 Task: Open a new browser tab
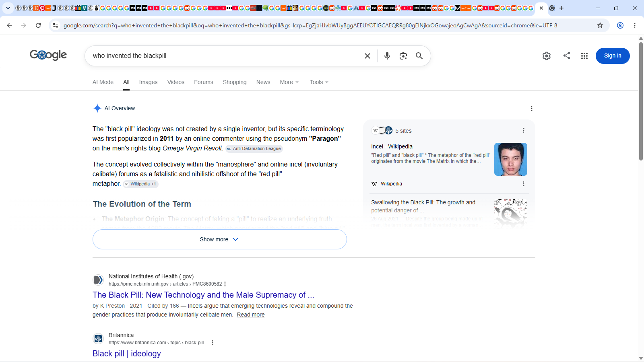pyautogui.click(x=561, y=8)
